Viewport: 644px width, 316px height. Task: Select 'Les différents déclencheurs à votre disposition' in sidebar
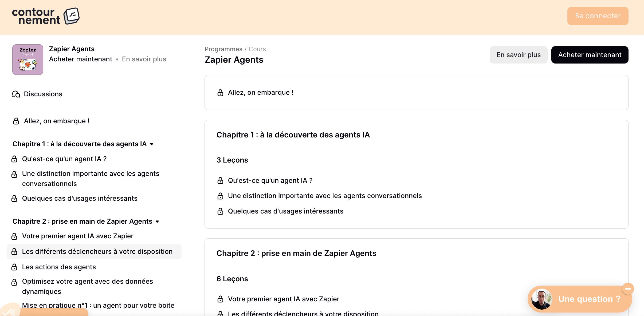97,252
